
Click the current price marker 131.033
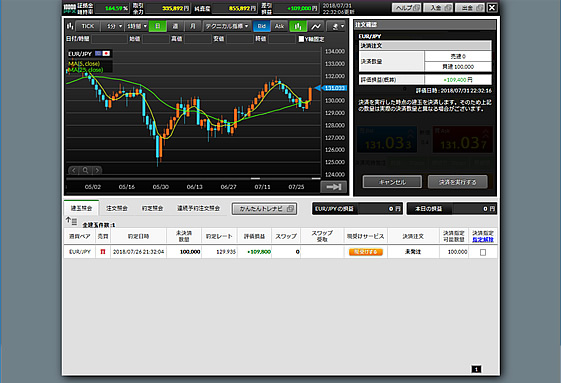coord(331,88)
